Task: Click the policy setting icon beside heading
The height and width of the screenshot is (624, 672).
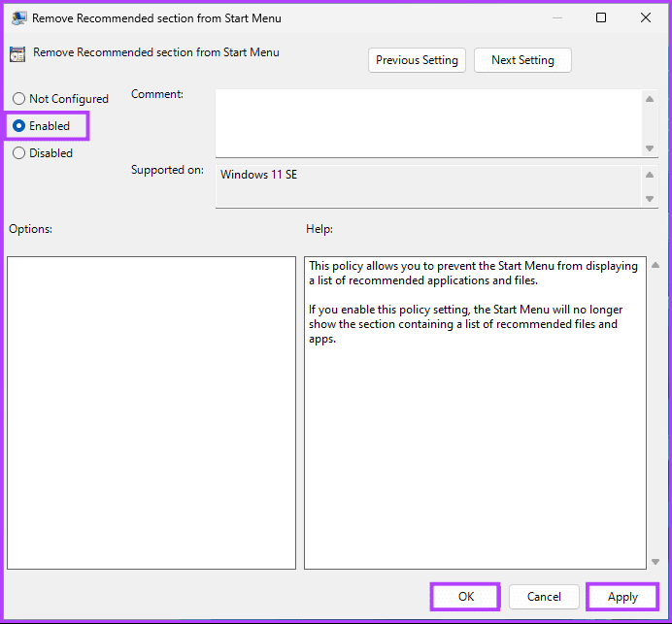Action: coord(17,54)
